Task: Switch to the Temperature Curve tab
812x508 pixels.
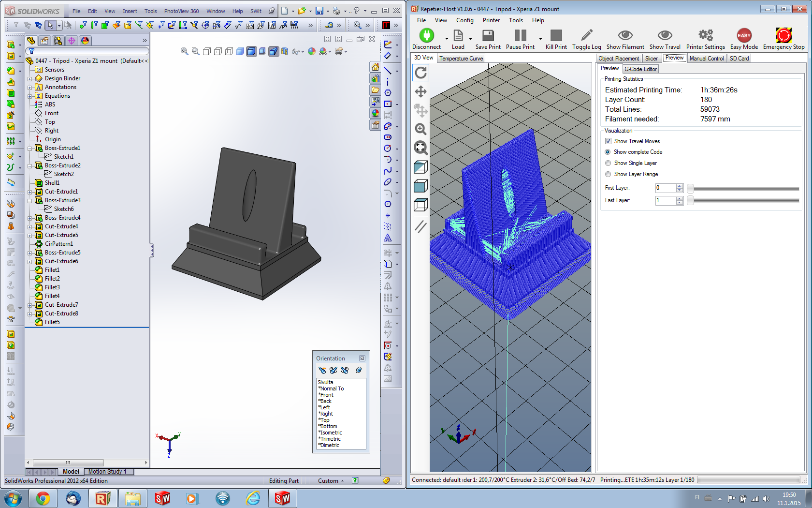Action: coord(461,59)
